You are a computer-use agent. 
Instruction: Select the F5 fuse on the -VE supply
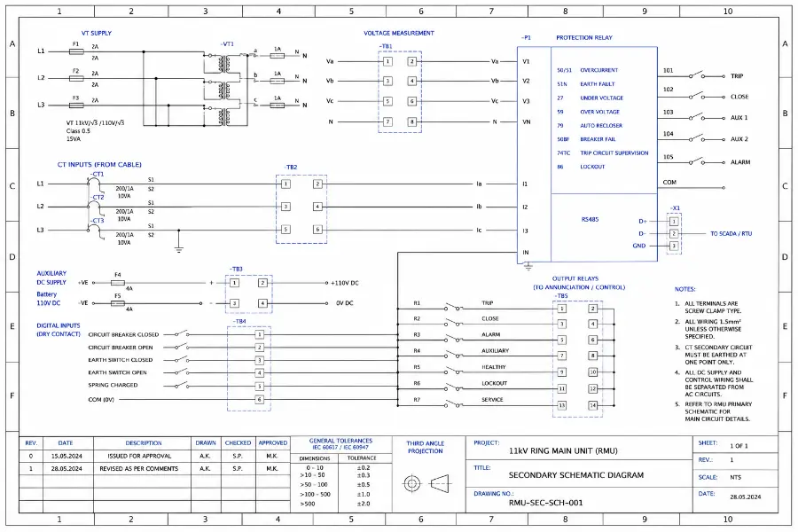pos(118,303)
